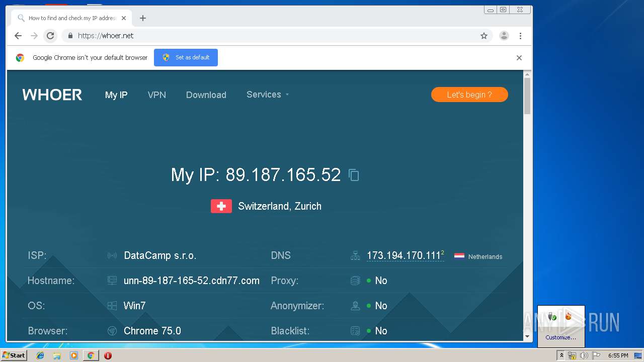644x362 pixels.
Task: Click the taskbar clock showing 6:55 PM
Action: point(618,355)
